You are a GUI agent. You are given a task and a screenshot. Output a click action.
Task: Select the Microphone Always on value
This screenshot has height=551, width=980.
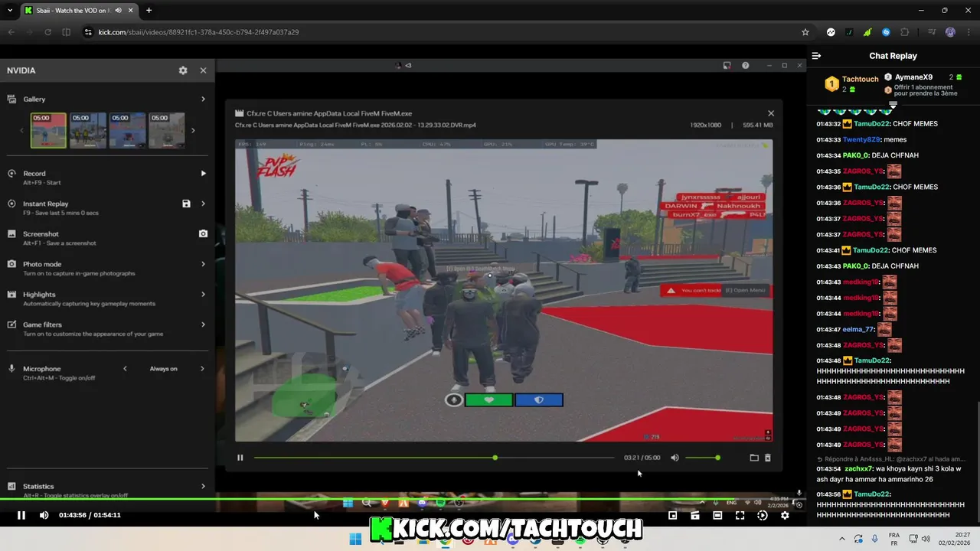(163, 369)
